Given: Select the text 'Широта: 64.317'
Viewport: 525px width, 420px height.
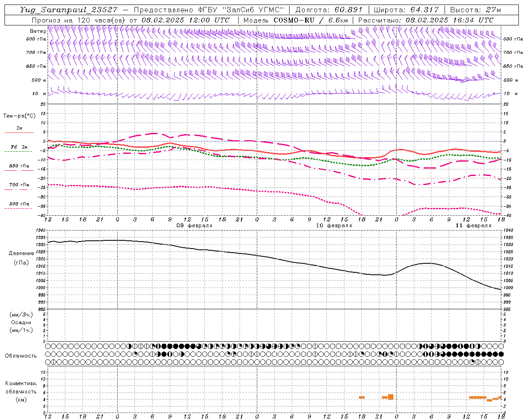Looking at the screenshot, I should tap(406, 10).
